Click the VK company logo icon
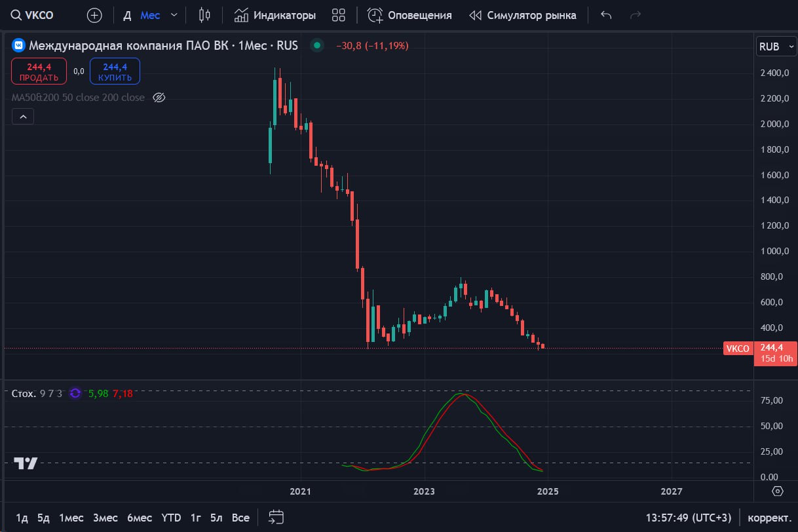 [x=19, y=45]
